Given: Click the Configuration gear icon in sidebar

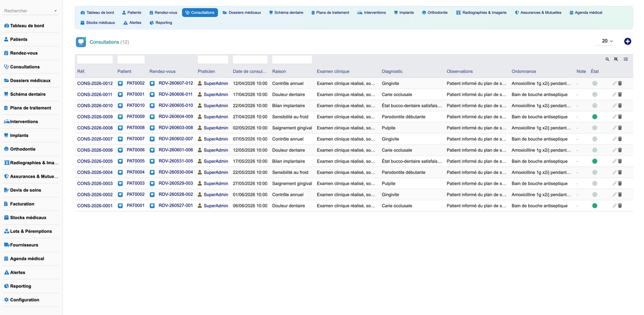Looking at the screenshot, I should click(x=6, y=299).
